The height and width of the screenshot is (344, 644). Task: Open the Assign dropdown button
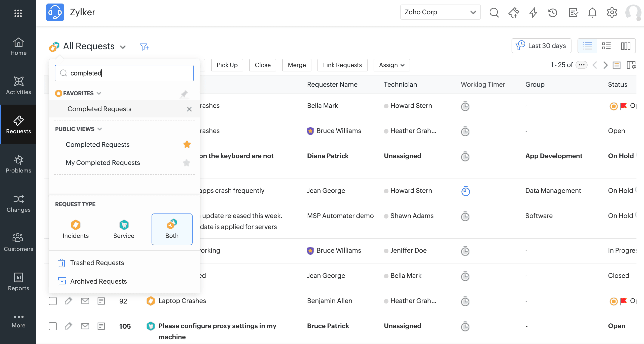[391, 65]
